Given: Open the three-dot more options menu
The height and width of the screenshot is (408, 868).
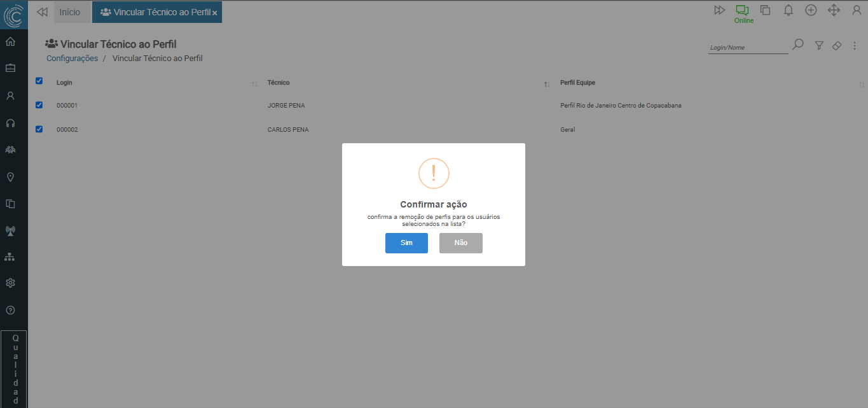Looking at the screenshot, I should coord(855,46).
